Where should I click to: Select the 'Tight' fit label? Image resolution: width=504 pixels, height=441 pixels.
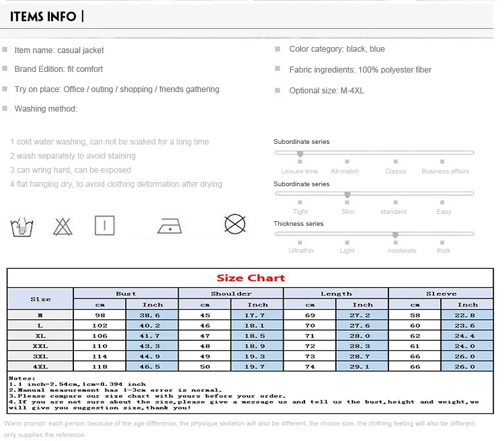tap(300, 212)
